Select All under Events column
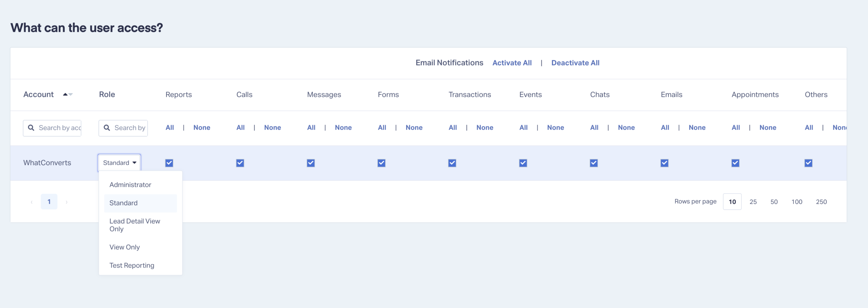The width and height of the screenshot is (868, 308). coord(524,128)
